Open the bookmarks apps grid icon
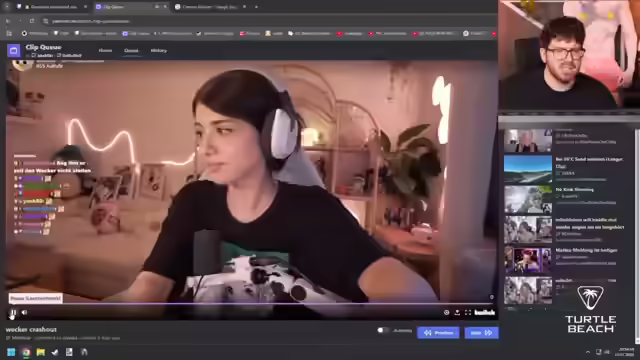Image resolution: width=640 pixels, height=360 pixels. coord(9,33)
